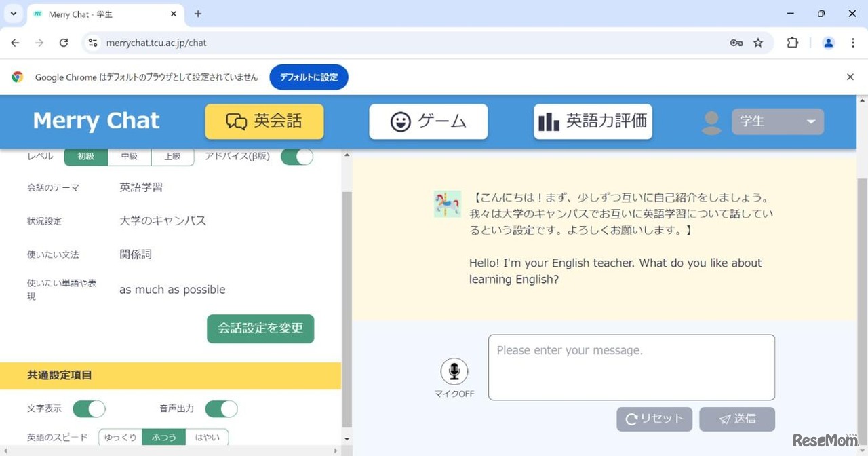Select 上級 level
Image resolution: width=868 pixels, height=456 pixels.
point(172,156)
